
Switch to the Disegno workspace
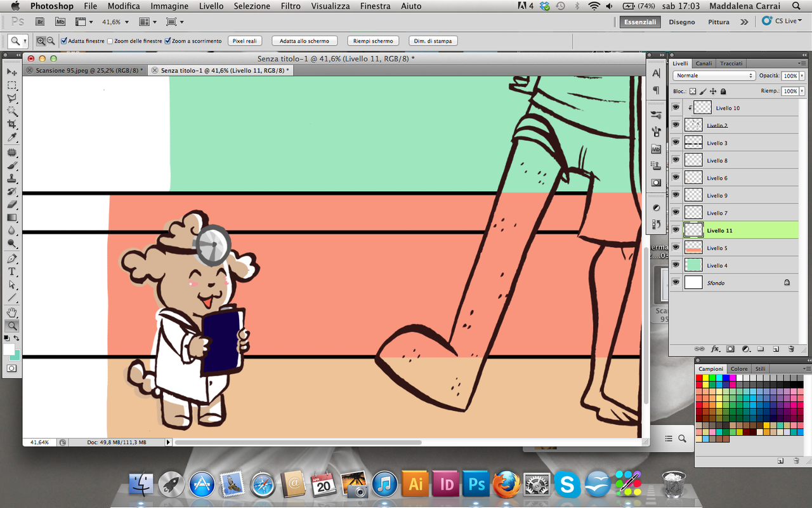682,22
